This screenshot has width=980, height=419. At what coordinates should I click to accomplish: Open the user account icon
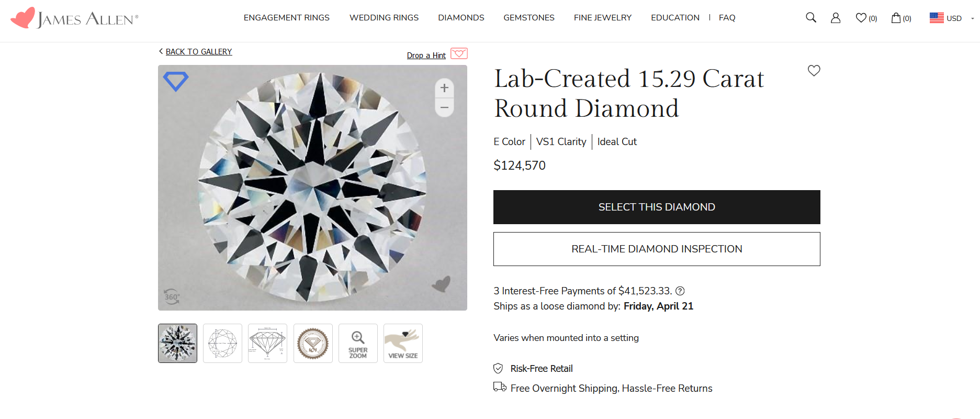coord(836,18)
